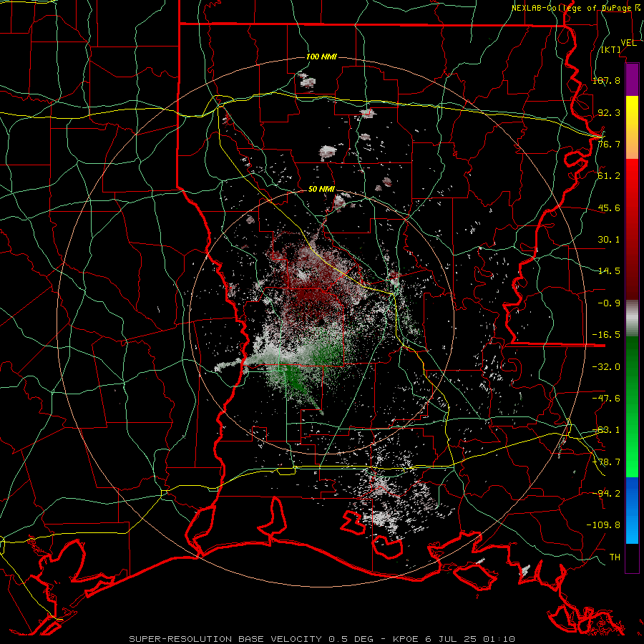The width and height of the screenshot is (644, 644).
Task: Click the -16.5 value on velocity scale
Action: 606,335
